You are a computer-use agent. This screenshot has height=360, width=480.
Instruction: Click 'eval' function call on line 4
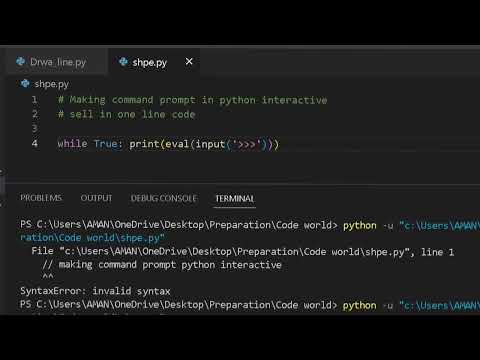[177, 144]
